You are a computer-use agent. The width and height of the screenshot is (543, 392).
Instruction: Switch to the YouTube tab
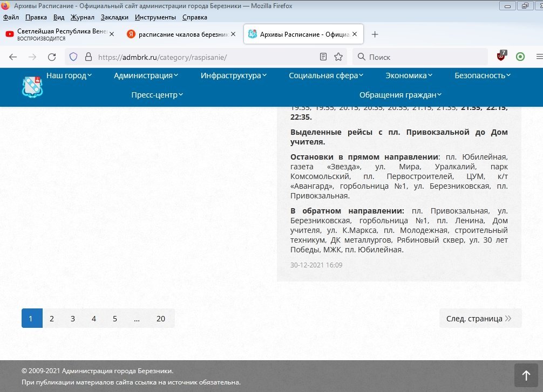pos(57,34)
